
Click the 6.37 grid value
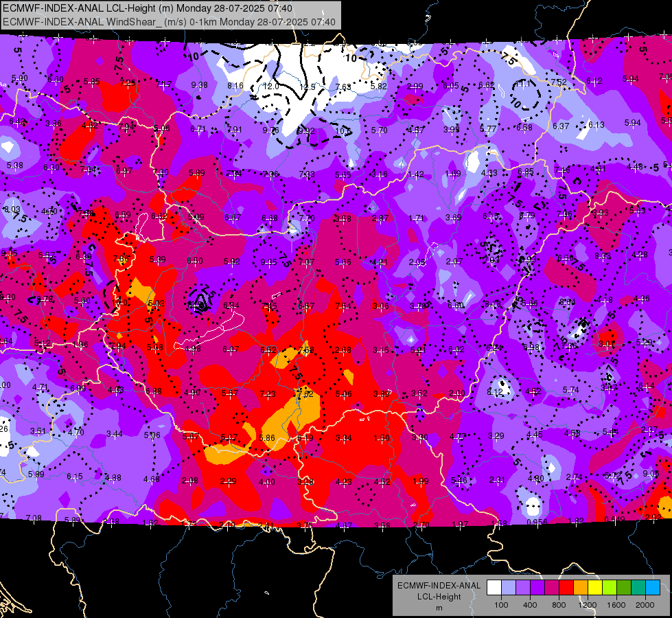(x=561, y=126)
